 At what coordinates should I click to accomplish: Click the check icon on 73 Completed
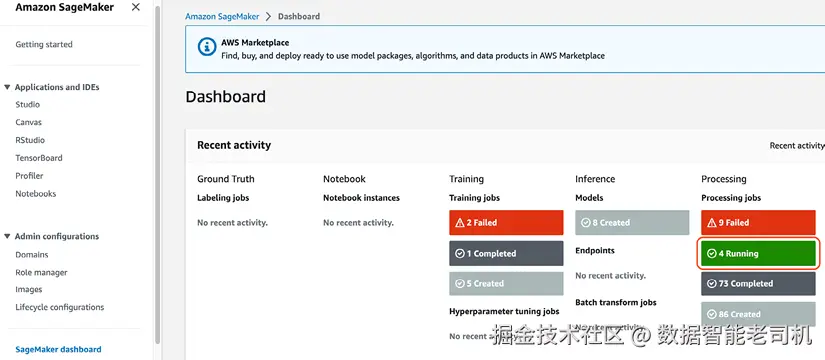tap(711, 284)
